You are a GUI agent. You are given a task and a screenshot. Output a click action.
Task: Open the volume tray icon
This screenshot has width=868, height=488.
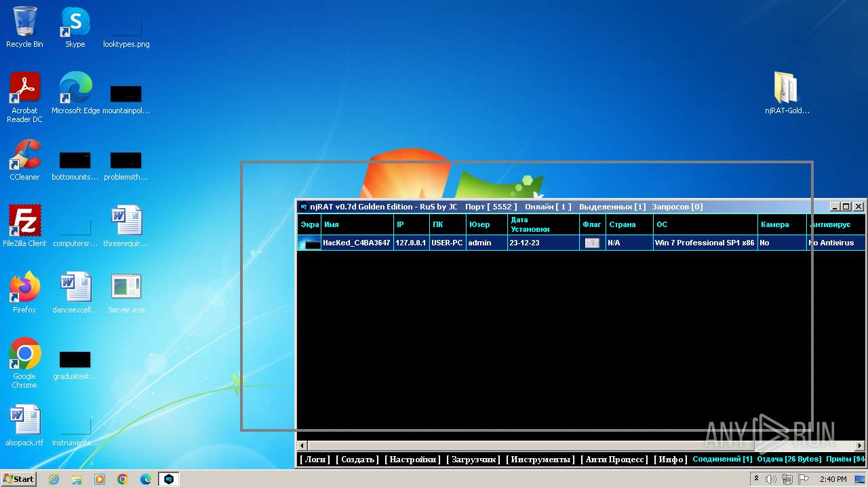(x=771, y=479)
